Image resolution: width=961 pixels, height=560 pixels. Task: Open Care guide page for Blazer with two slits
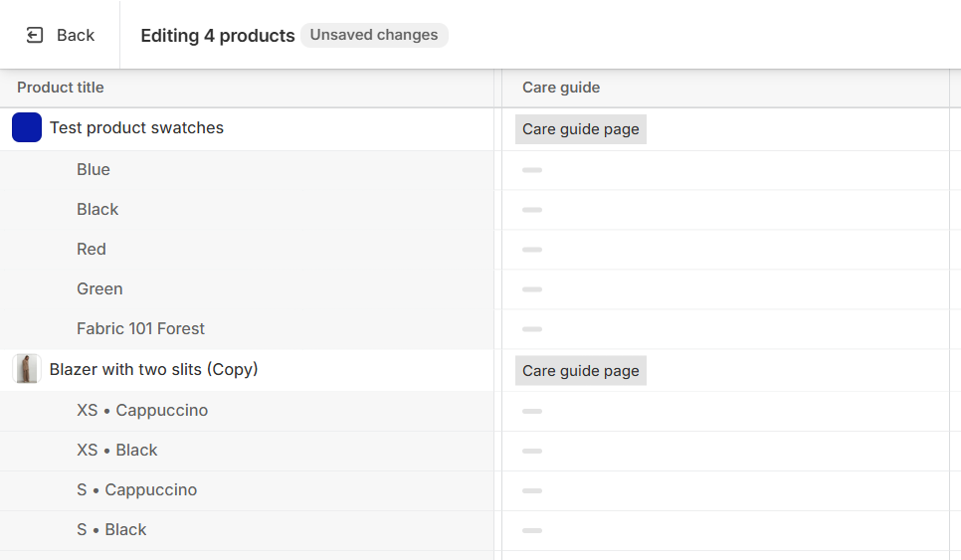[581, 371]
